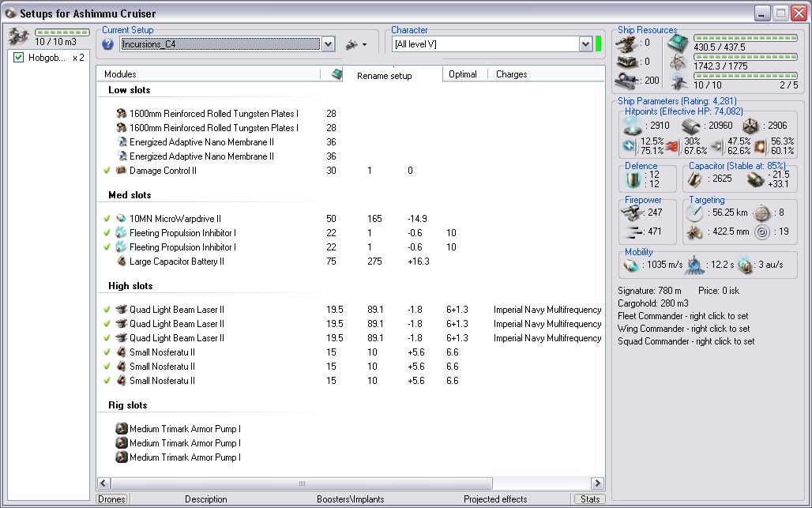Click the armor hitpoints icon showing 20960

click(691, 126)
